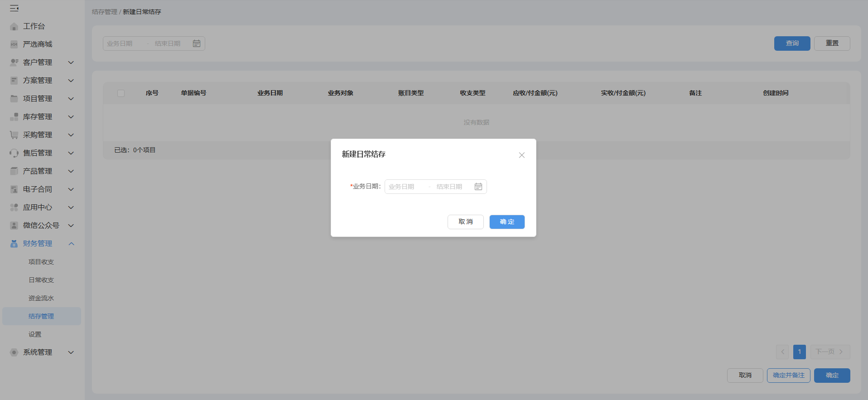Viewport: 868px width, 400px height.
Task: Click the 应用中心 apps icon
Action: (14, 207)
